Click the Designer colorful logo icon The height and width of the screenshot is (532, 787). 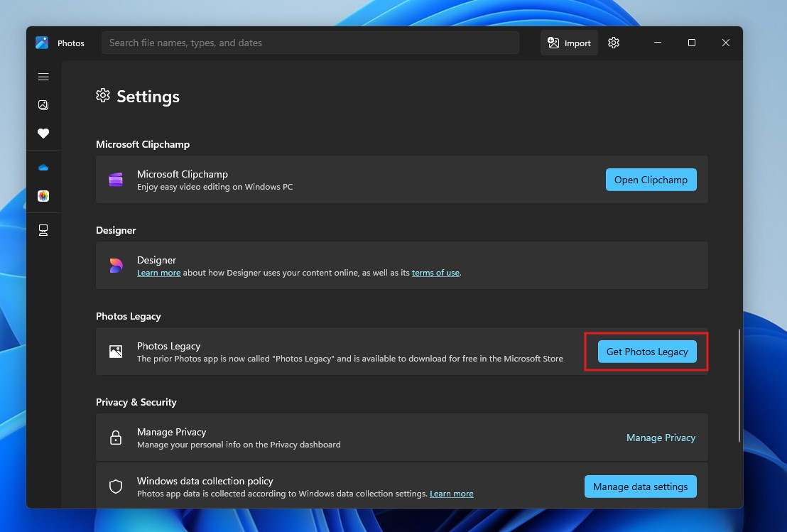point(116,266)
